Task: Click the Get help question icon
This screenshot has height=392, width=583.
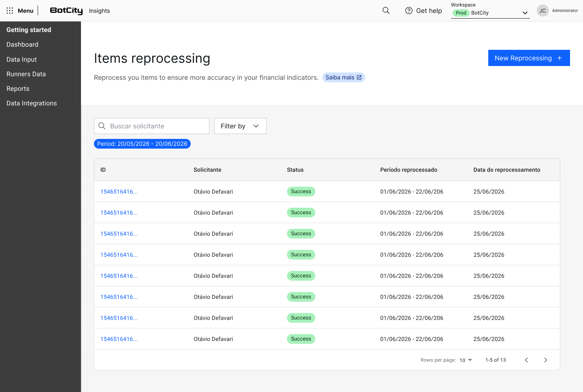Action: [409, 11]
